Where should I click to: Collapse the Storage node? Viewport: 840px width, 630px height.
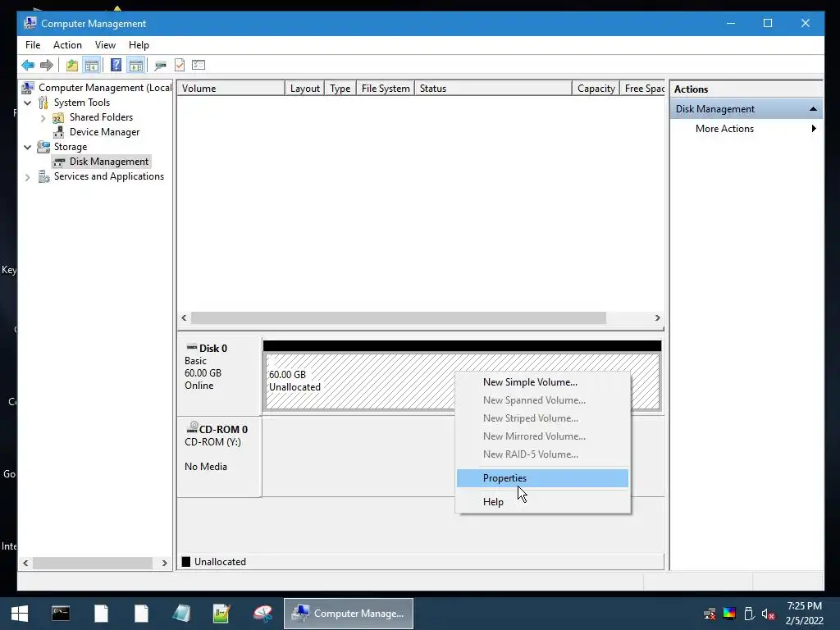coord(27,147)
